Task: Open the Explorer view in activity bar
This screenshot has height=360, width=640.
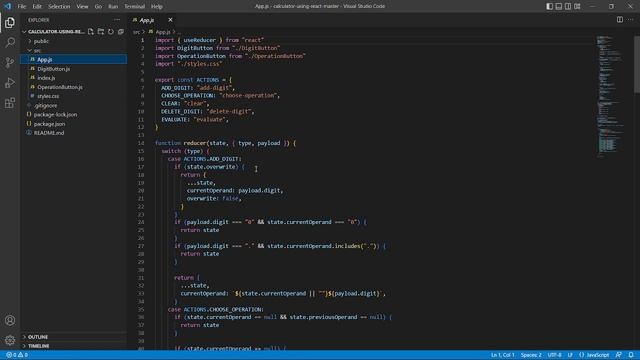Action: (10, 22)
